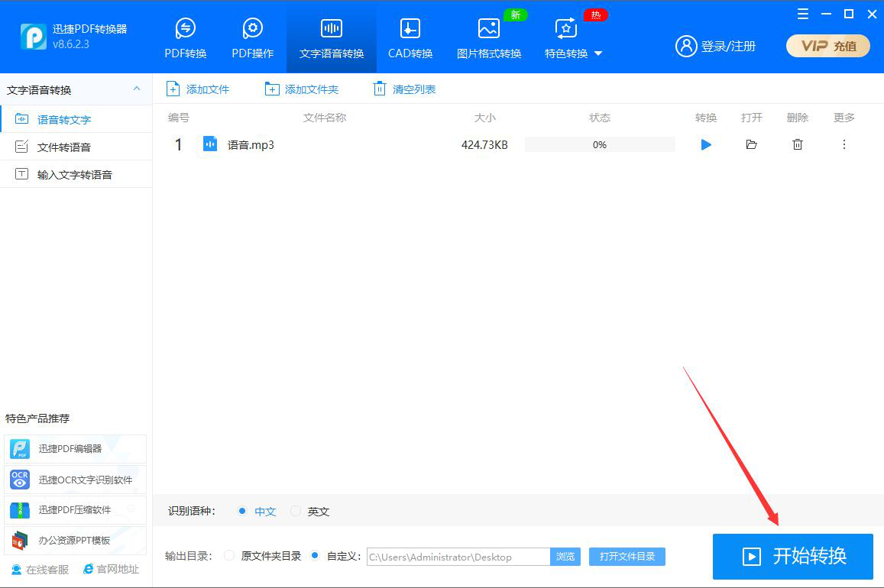Open the PDF转换 tab
The image size is (884, 588).
tap(186, 38)
